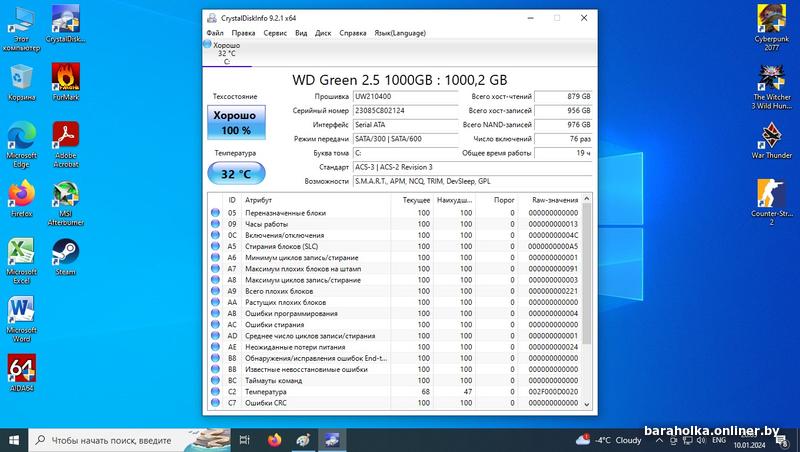Image resolution: width=800 pixels, height=452 pixels.
Task: Click the FurMark desktop icon
Action: pos(65,82)
